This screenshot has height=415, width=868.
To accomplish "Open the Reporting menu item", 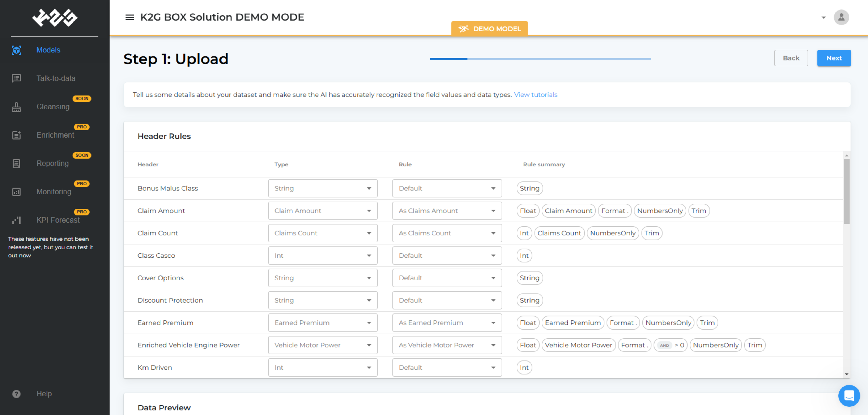I will click(x=53, y=164).
